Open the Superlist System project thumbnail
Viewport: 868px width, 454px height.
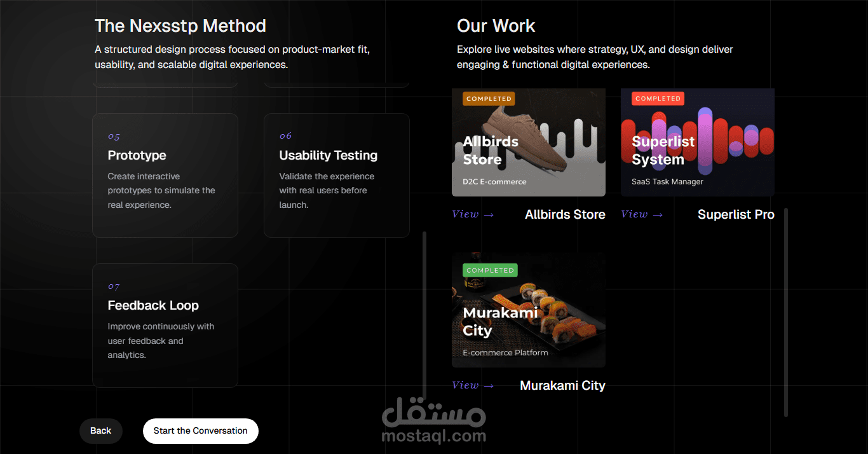[698, 142]
